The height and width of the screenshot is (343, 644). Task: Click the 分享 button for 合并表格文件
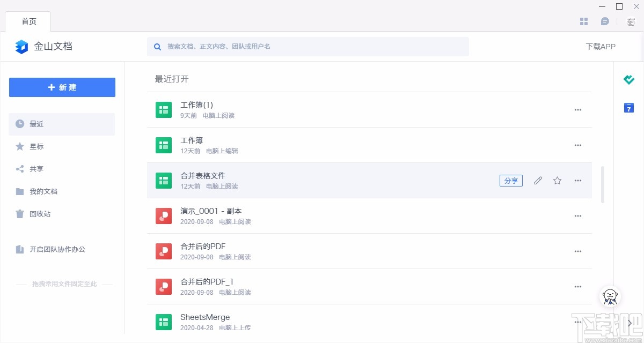511,181
